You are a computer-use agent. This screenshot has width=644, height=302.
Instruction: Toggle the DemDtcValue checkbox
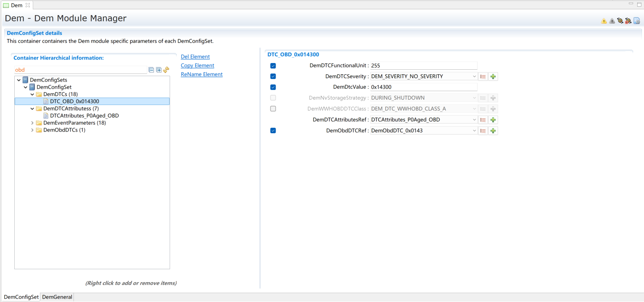[273, 87]
